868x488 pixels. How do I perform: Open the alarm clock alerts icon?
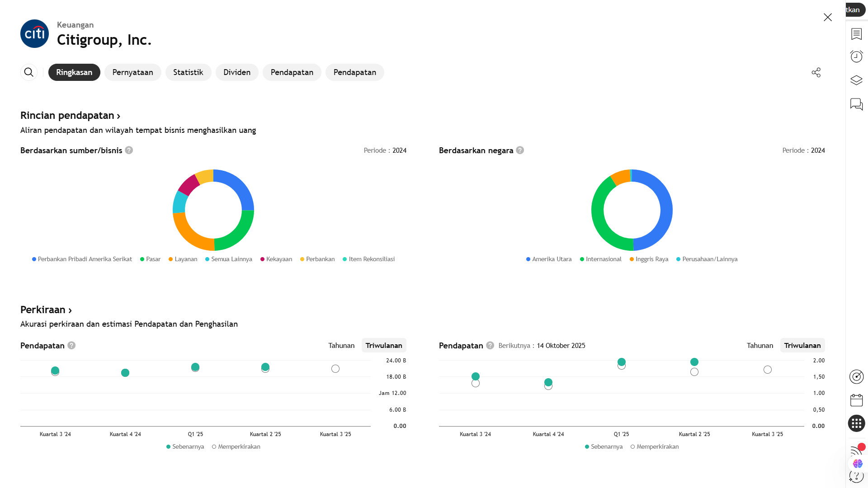[856, 56]
